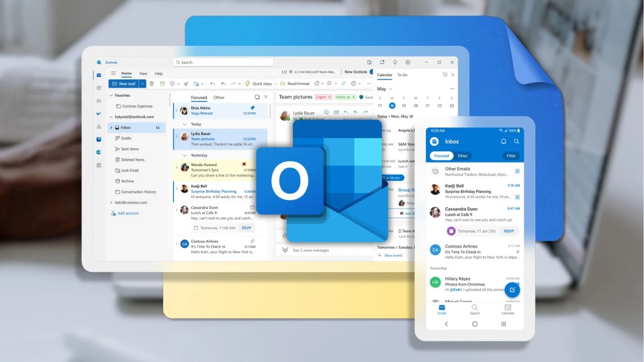This screenshot has height=362, width=644.
Task: Collapse the Favorites folder group
Action: [x=111, y=95]
